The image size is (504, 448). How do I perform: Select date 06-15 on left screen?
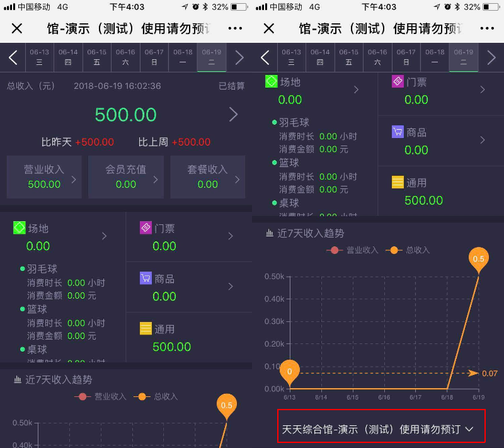97,57
